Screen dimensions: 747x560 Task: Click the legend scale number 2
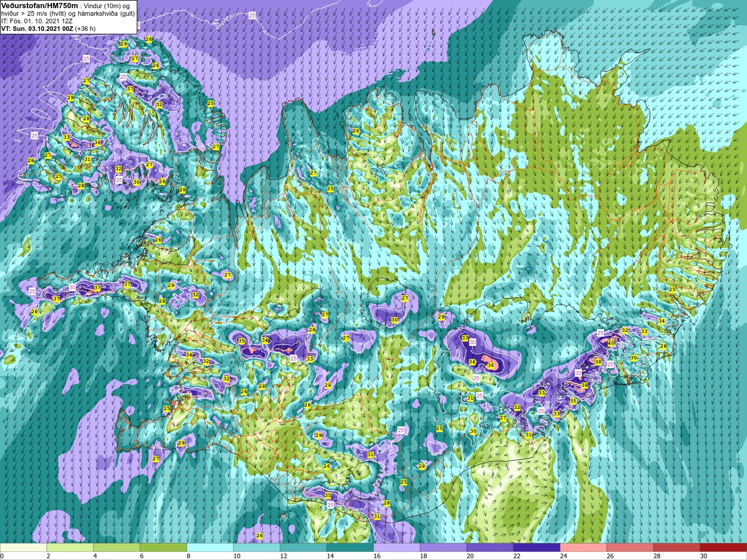pyautogui.click(x=48, y=556)
